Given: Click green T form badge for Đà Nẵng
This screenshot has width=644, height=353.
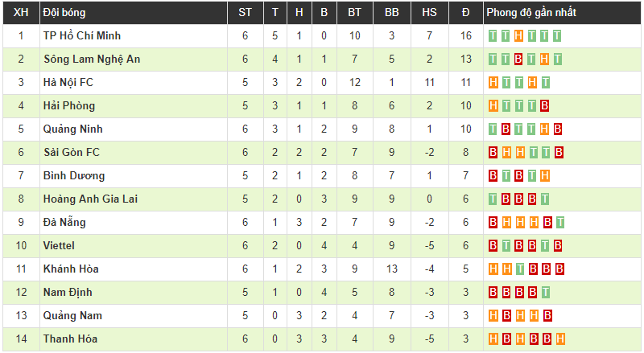Looking at the screenshot, I should [x=558, y=223].
